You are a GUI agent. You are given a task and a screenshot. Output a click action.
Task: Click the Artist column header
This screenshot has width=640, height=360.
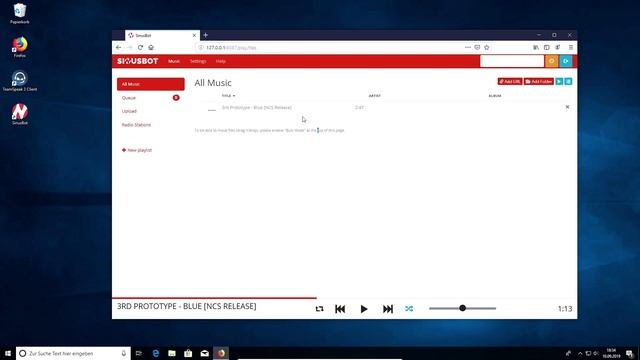point(374,96)
